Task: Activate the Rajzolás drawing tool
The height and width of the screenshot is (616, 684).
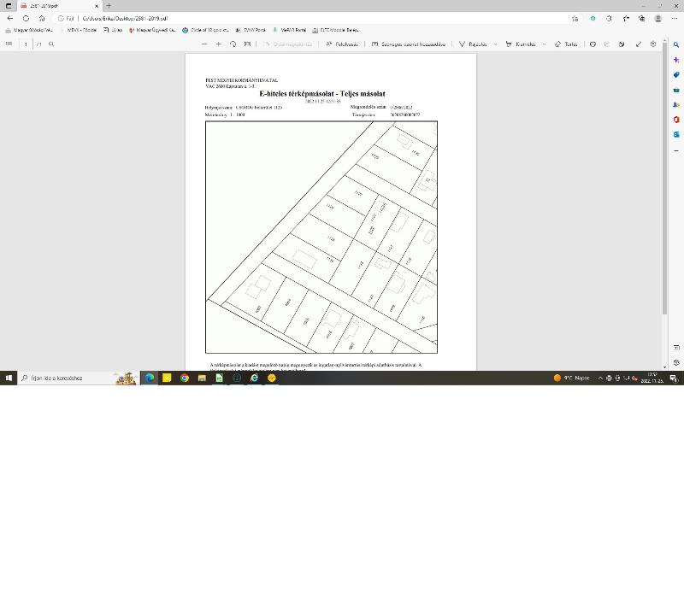Action: [x=473, y=44]
